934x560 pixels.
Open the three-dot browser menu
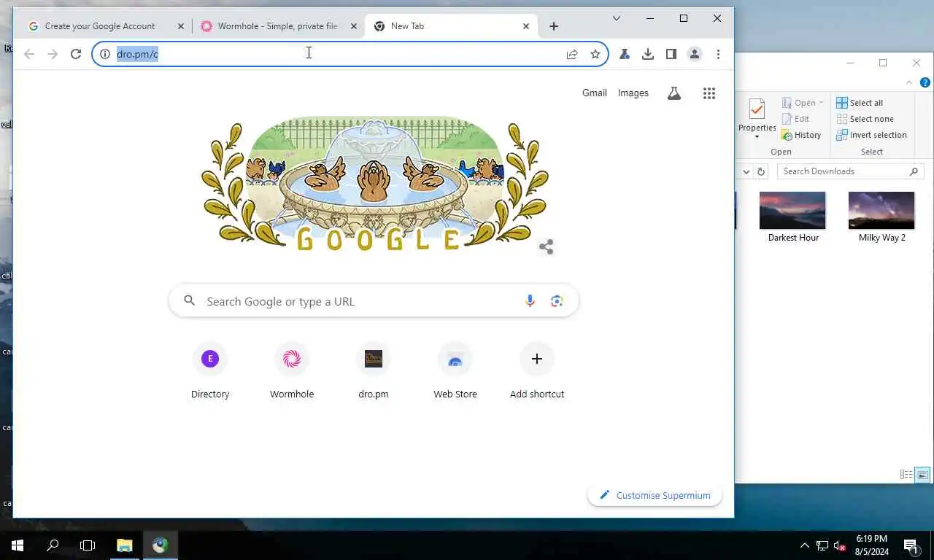pyautogui.click(x=718, y=54)
